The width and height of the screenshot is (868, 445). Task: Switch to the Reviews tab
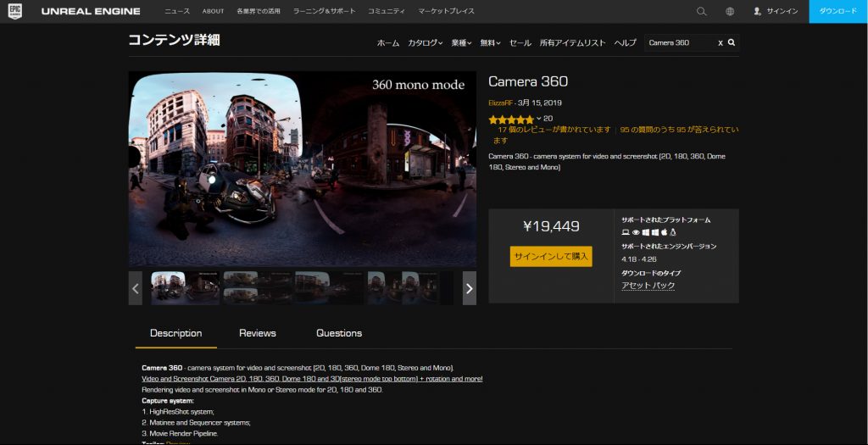[258, 333]
